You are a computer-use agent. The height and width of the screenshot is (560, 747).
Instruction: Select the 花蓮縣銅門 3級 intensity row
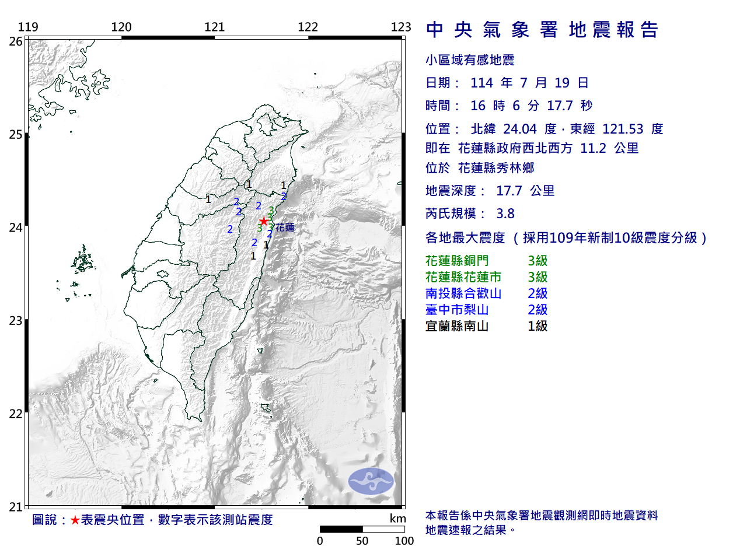click(x=486, y=261)
